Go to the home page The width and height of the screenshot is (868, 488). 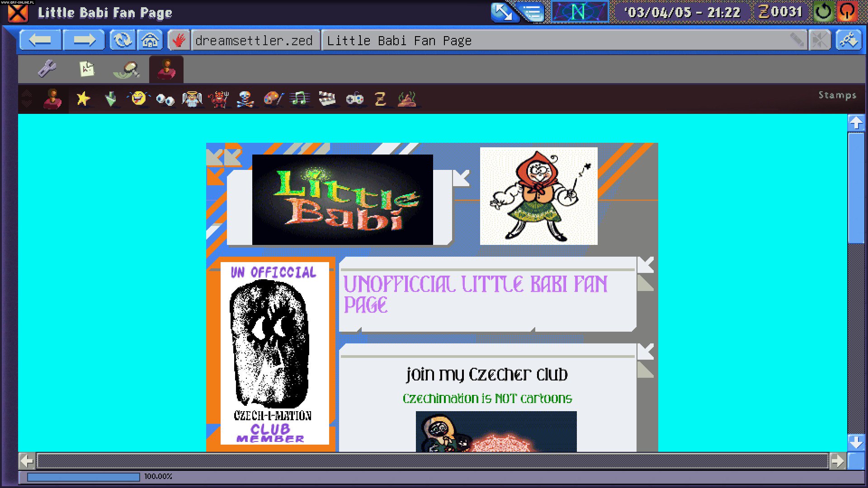coord(150,40)
